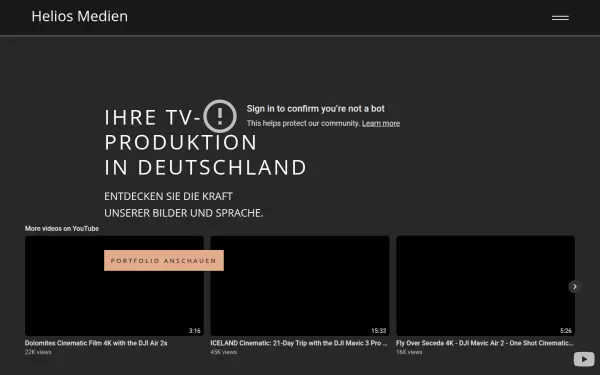Click the More videos on YouTube label
The image size is (600, 375).
[62, 228]
